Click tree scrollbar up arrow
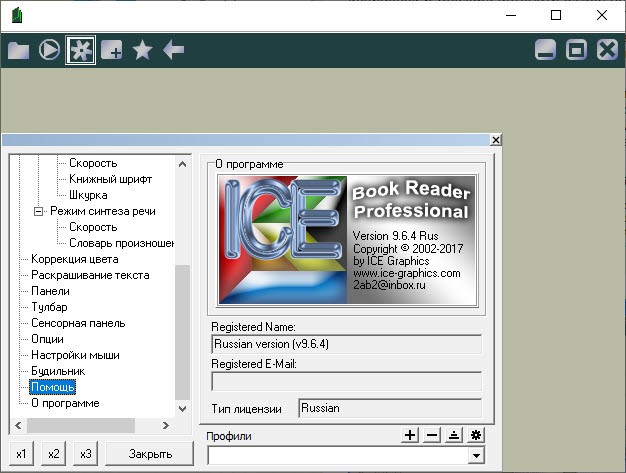Image resolution: width=626 pixels, height=473 pixels. point(182,164)
